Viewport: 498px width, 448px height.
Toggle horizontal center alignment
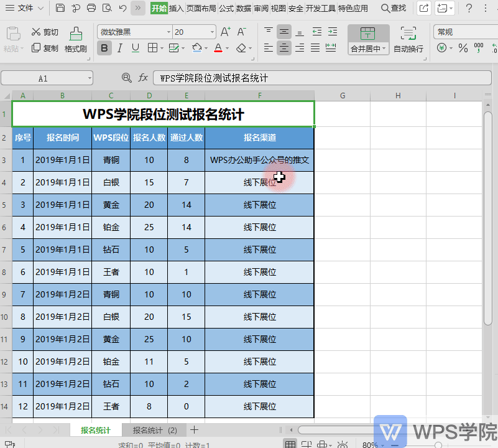point(284,48)
